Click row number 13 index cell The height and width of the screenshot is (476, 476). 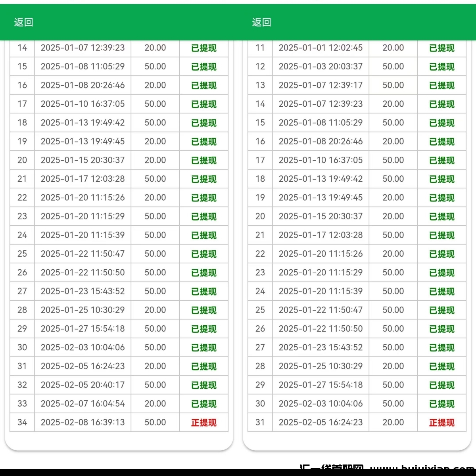pyautogui.click(x=260, y=85)
